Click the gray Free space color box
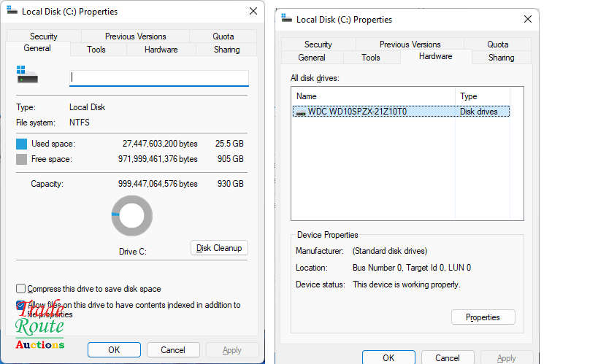Image resolution: width=598 pixels, height=364 pixels. pos(22,159)
